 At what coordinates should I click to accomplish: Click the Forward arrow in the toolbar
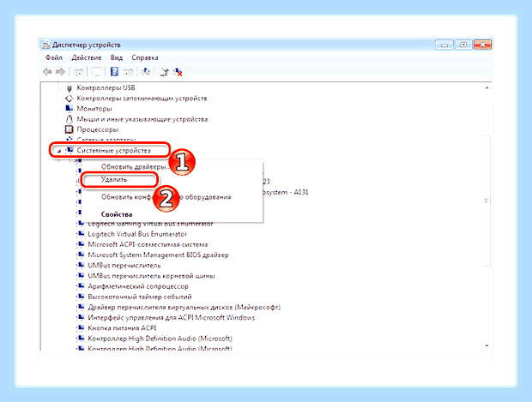(x=60, y=72)
